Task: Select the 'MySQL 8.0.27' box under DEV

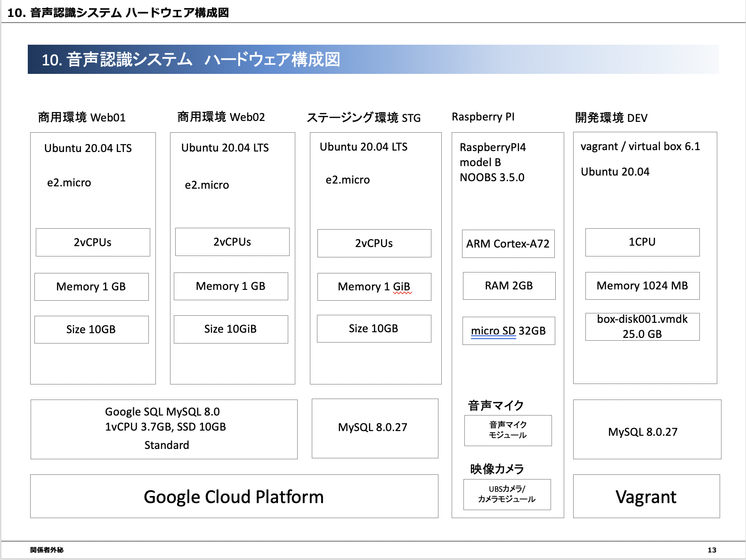Action: coord(647,429)
